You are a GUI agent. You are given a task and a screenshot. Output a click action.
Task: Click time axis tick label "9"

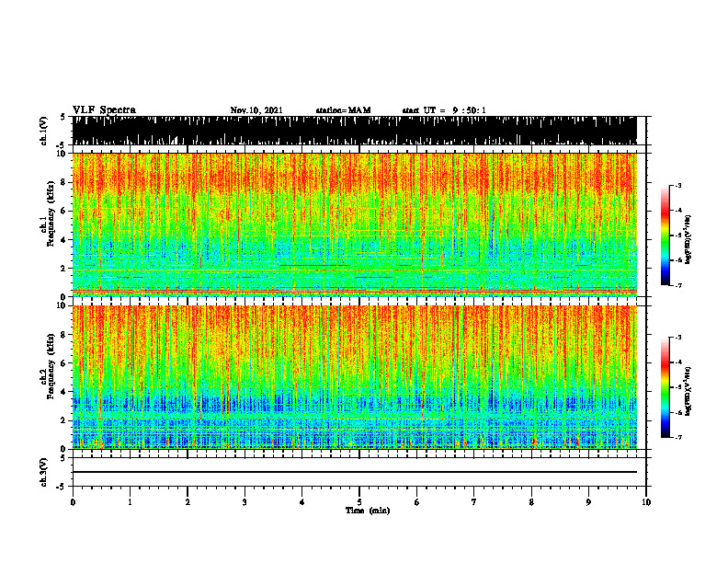point(588,502)
